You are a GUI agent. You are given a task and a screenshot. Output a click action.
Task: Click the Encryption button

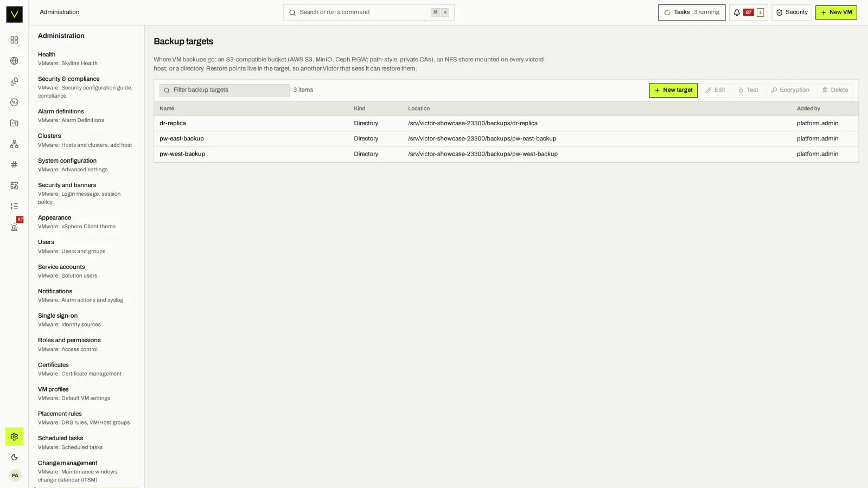tap(790, 90)
